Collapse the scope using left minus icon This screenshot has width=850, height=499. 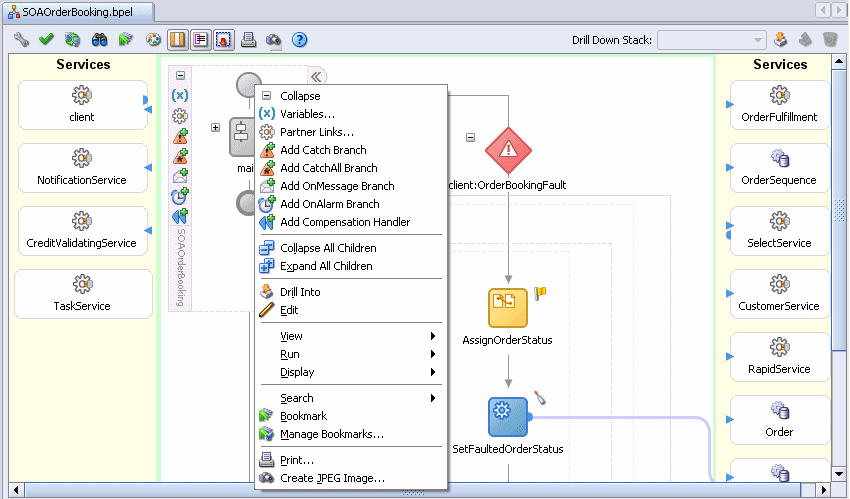[181, 75]
